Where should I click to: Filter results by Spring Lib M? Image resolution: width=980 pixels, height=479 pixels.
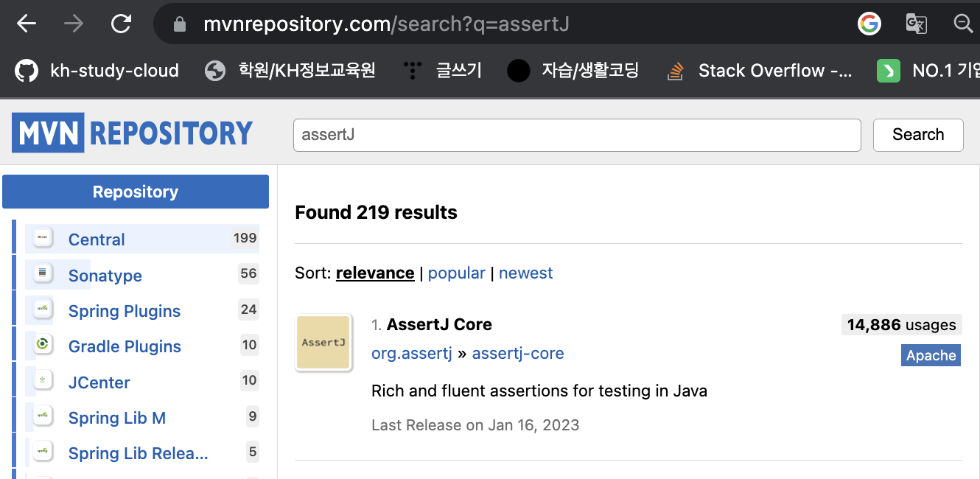117,418
